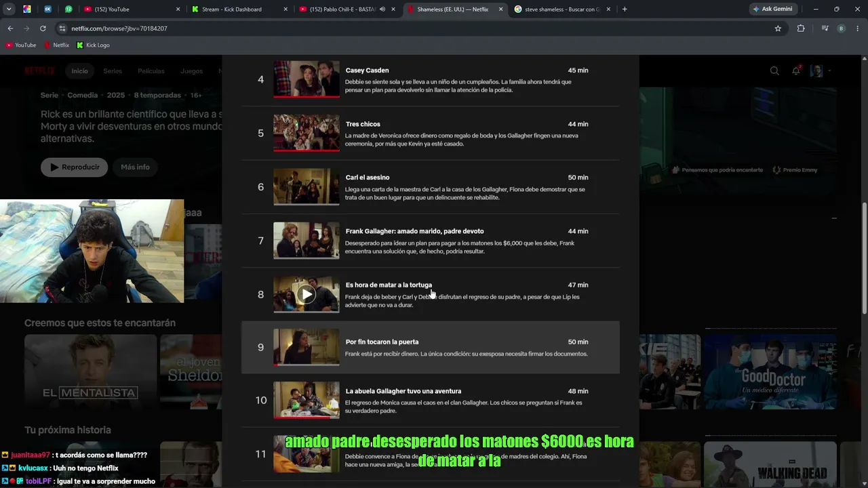868x488 pixels.
Task: Close the steve shameless search tab
Action: 608,9
